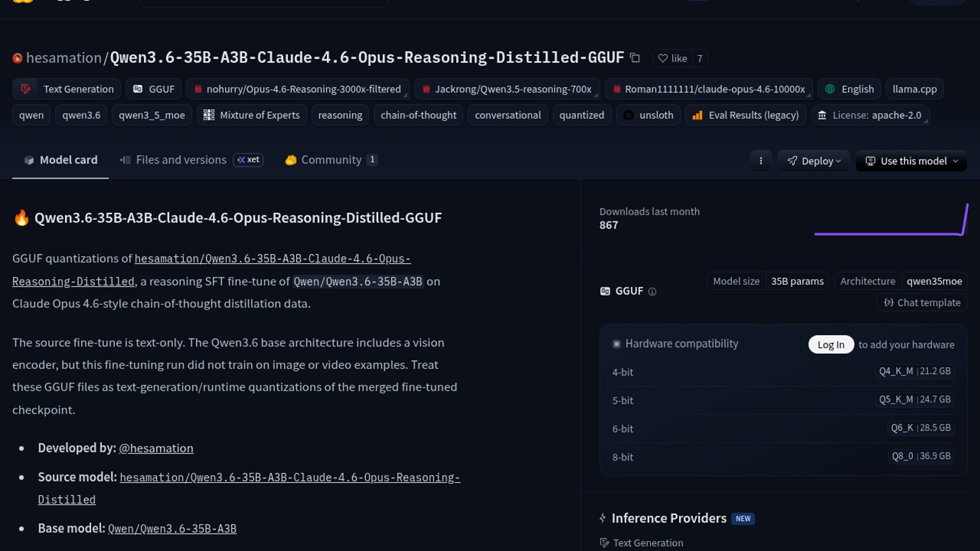
Task: Click the Model size 35B params badge
Action: [x=768, y=281]
